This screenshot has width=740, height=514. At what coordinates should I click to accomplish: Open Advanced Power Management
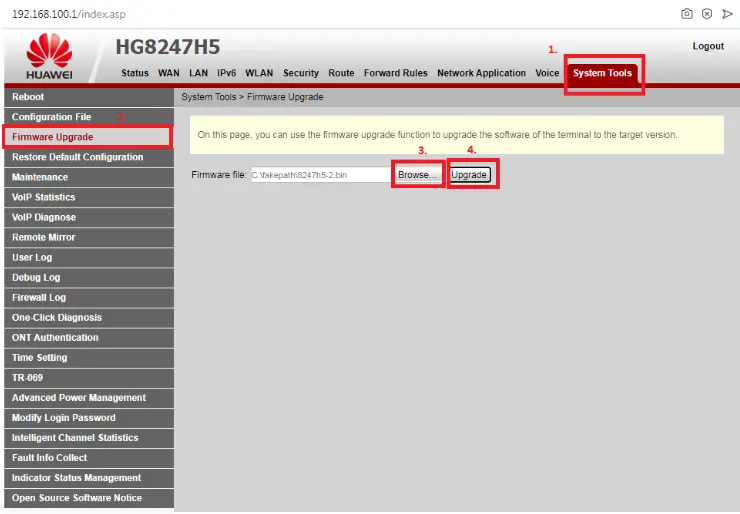pos(89,397)
